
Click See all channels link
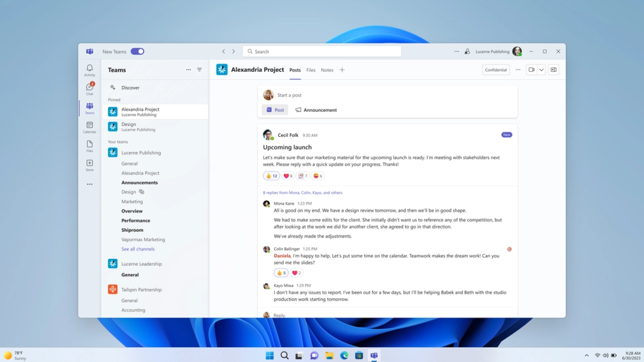[138, 249]
